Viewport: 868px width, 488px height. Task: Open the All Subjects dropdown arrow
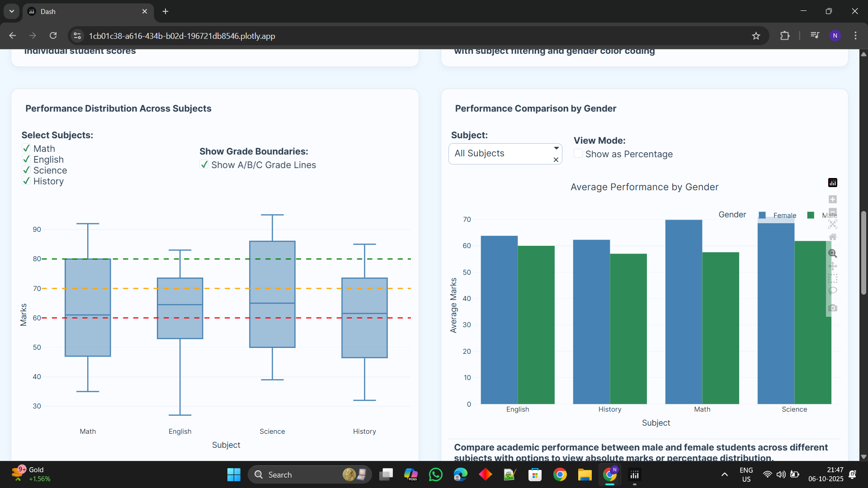click(556, 148)
